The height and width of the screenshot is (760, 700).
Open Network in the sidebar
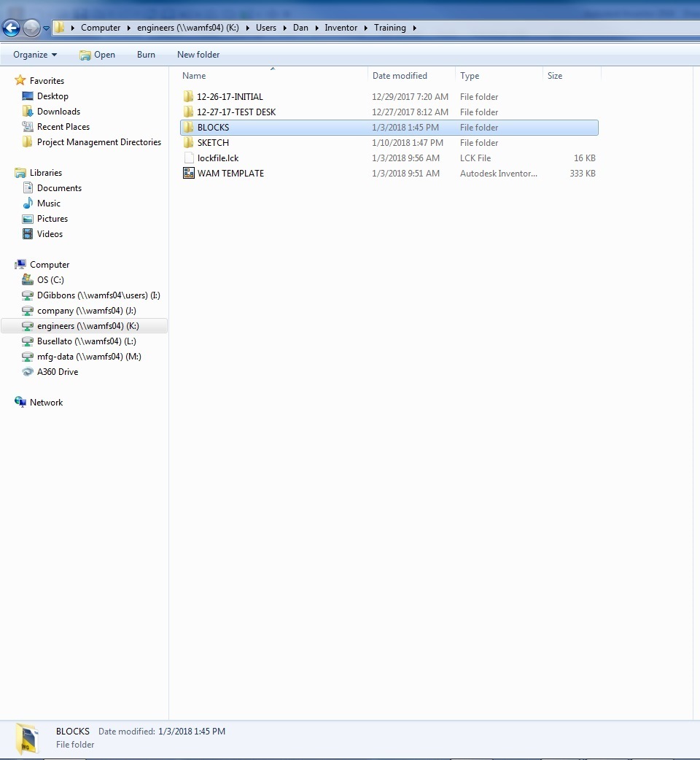[46, 402]
